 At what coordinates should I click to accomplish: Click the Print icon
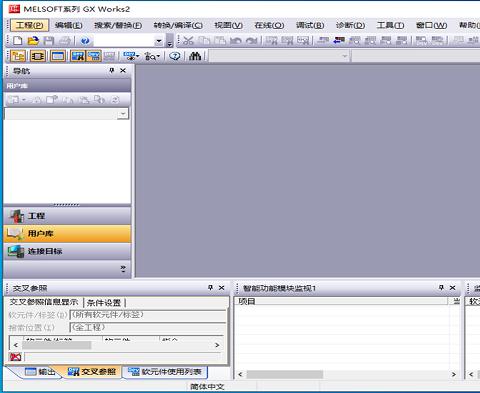point(65,41)
